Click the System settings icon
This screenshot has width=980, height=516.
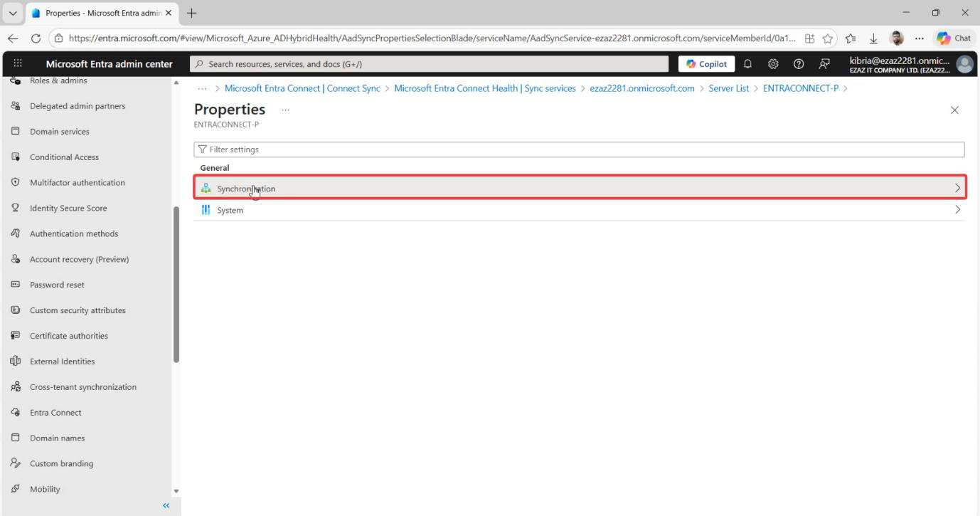(206, 210)
